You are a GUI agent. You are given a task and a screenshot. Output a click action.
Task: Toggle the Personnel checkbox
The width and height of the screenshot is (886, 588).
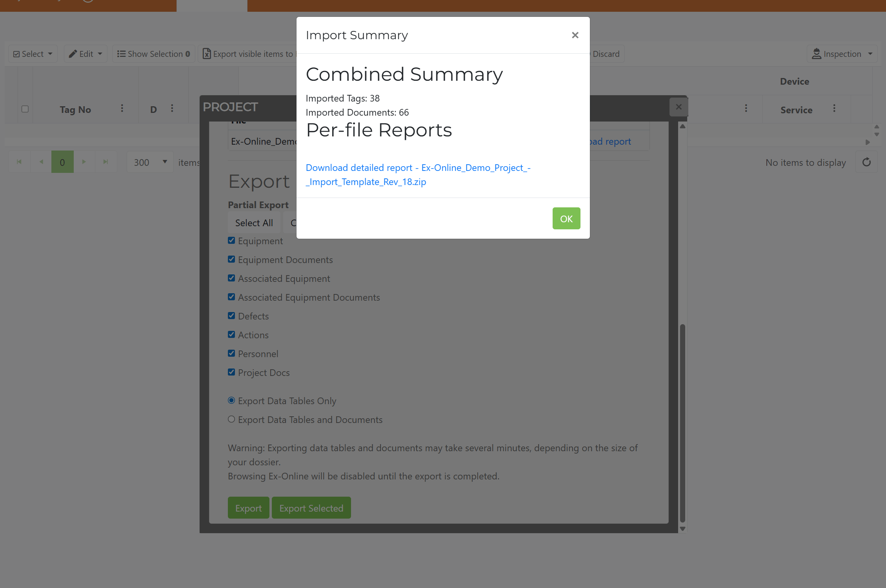pos(231,353)
